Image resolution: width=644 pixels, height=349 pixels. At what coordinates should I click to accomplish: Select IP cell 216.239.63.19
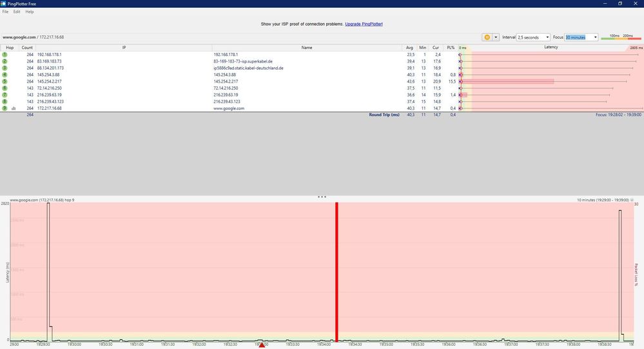tap(49, 95)
